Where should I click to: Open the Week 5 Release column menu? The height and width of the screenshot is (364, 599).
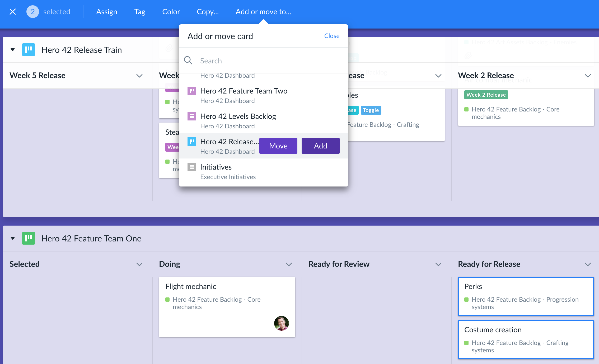(x=139, y=76)
